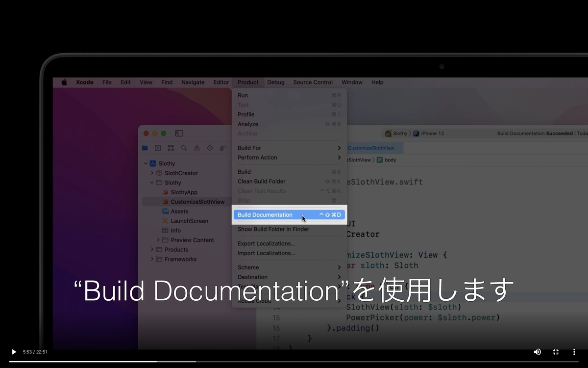Click the iPhone 12 destination

click(x=429, y=133)
